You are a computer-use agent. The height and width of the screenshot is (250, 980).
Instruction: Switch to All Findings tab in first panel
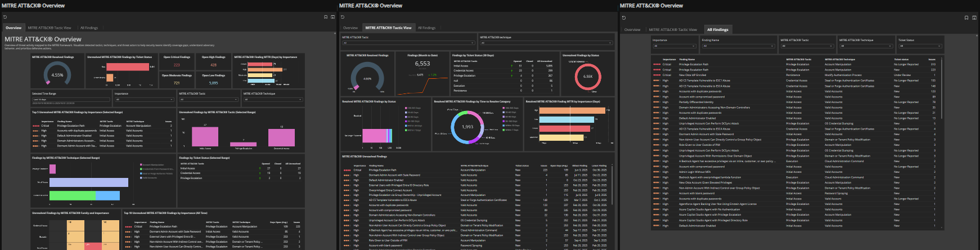89,28
